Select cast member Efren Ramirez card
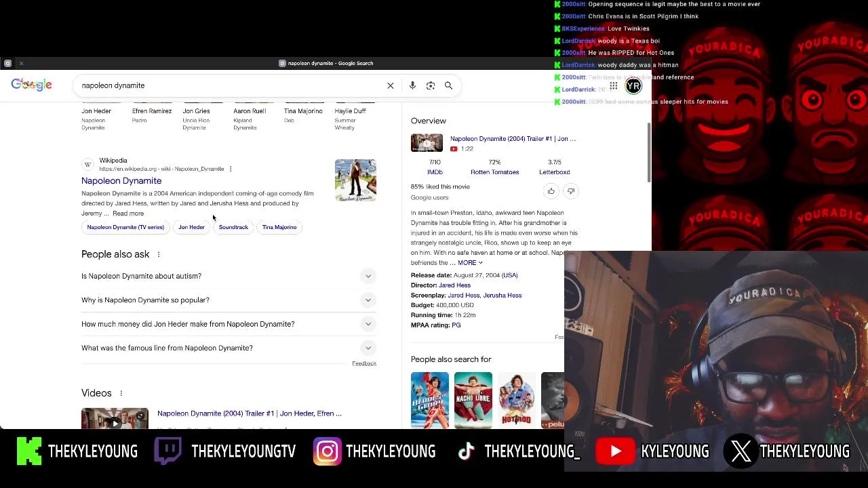868x488 pixels. pyautogui.click(x=152, y=114)
